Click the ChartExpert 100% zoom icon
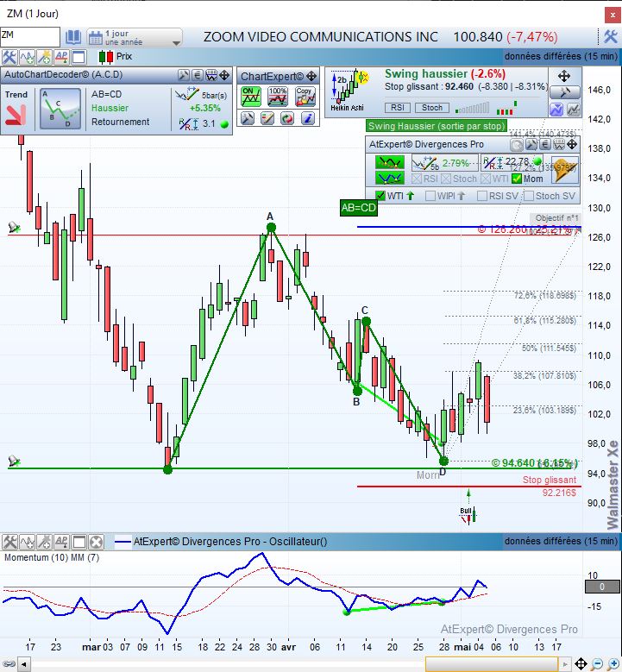The width and height of the screenshot is (622, 672). coord(278,97)
